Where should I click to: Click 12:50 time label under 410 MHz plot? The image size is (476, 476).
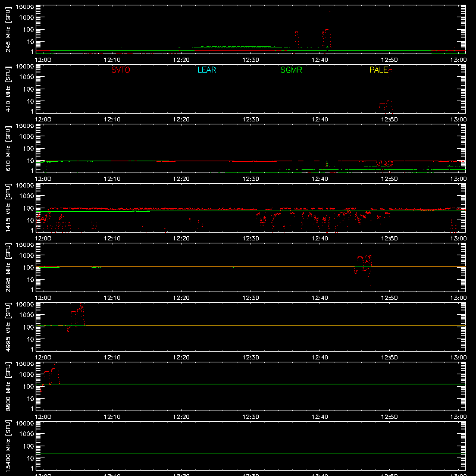coord(389,120)
